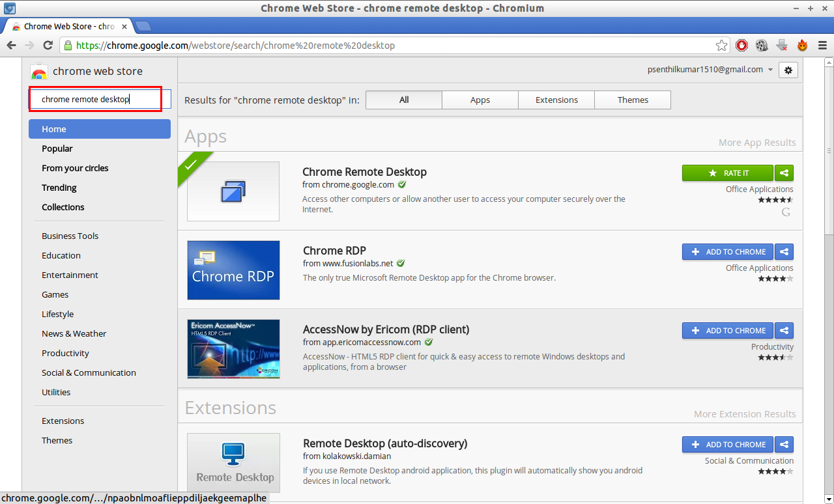
Task: Open the Chrome RDP thumbnail image
Action: 233,270
